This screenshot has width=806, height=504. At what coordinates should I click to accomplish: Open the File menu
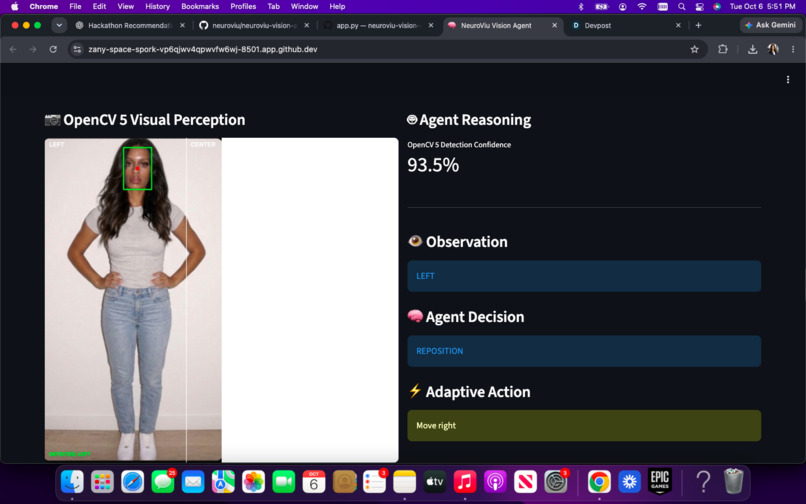76,7
